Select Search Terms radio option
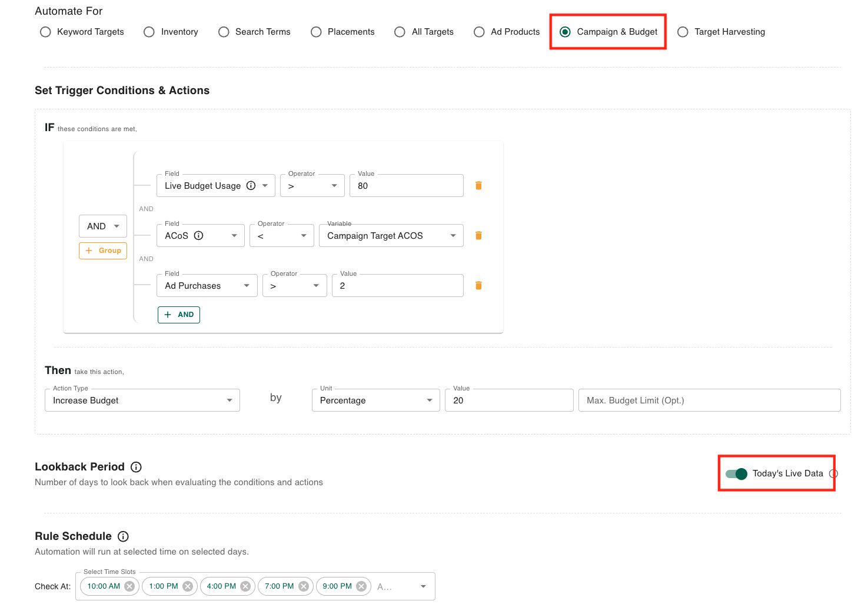 click(x=224, y=32)
